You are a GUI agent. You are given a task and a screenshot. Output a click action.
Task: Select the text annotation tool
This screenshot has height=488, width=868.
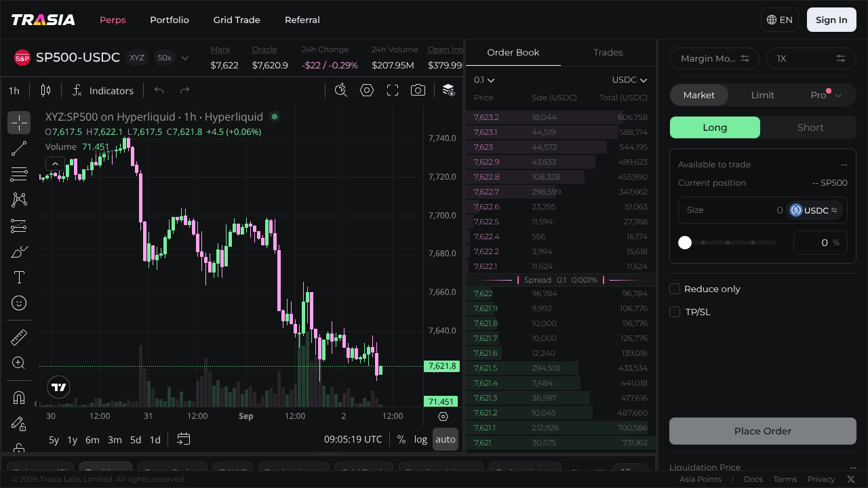tap(19, 277)
